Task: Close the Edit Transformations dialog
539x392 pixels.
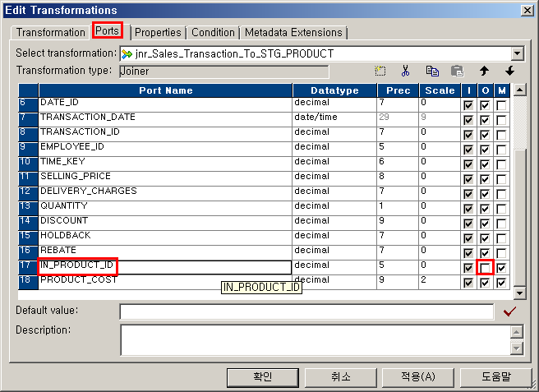Action: 527,11
